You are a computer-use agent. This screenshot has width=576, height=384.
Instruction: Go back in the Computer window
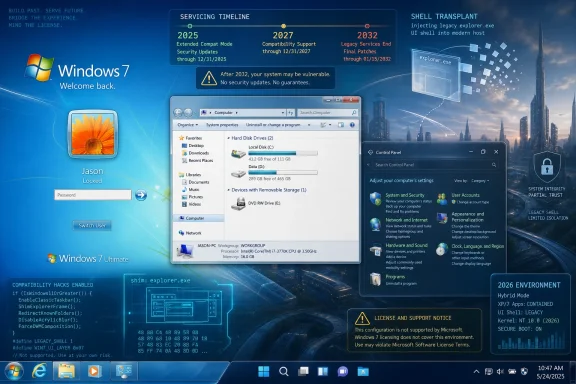click(x=178, y=112)
